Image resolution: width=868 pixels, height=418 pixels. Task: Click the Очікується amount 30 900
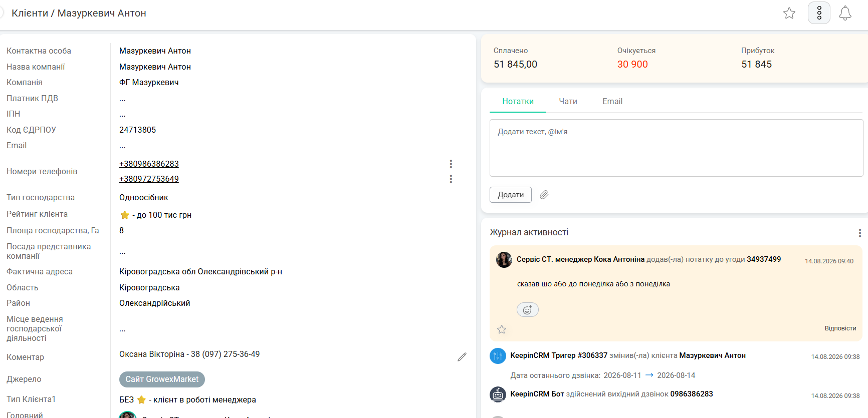click(632, 64)
